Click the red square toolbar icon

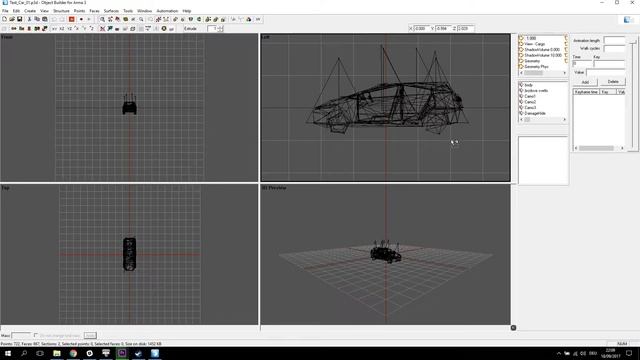pos(71,19)
